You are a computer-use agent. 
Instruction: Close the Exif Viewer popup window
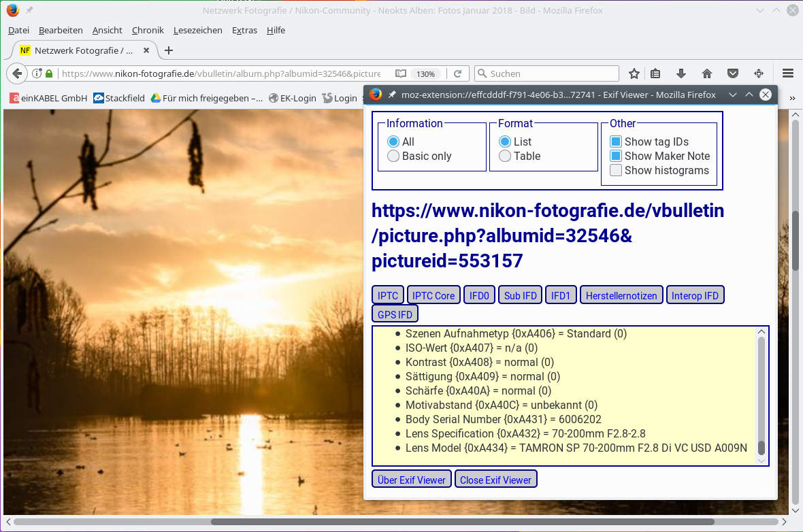(766, 95)
